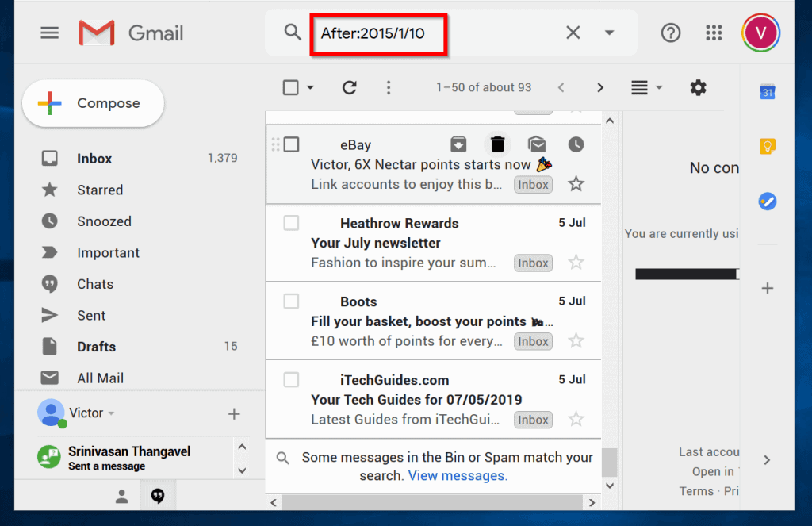Screen dimensions: 812x526
Task: Go to newer messages page
Action: pos(561,87)
